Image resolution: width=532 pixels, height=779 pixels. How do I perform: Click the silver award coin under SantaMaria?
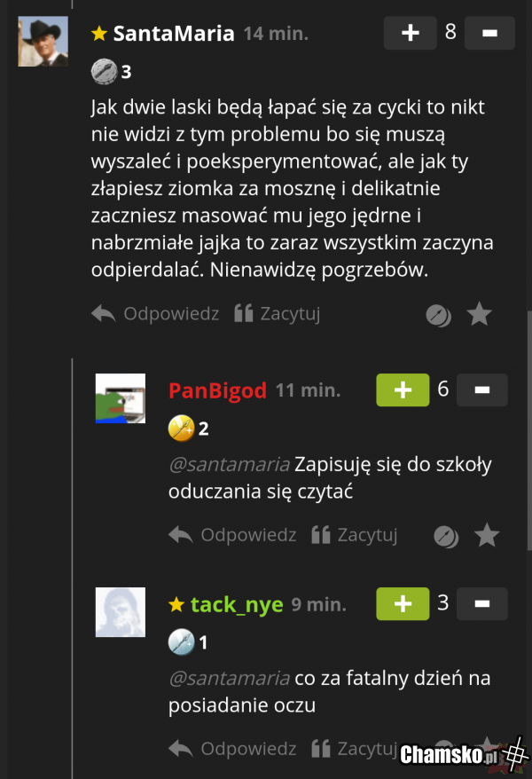click(x=104, y=72)
